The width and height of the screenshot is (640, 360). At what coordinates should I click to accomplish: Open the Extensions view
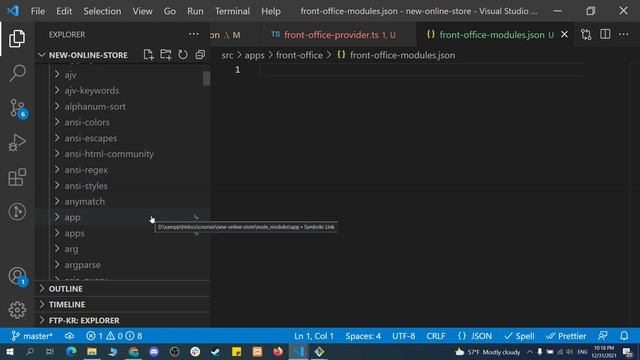[17, 177]
